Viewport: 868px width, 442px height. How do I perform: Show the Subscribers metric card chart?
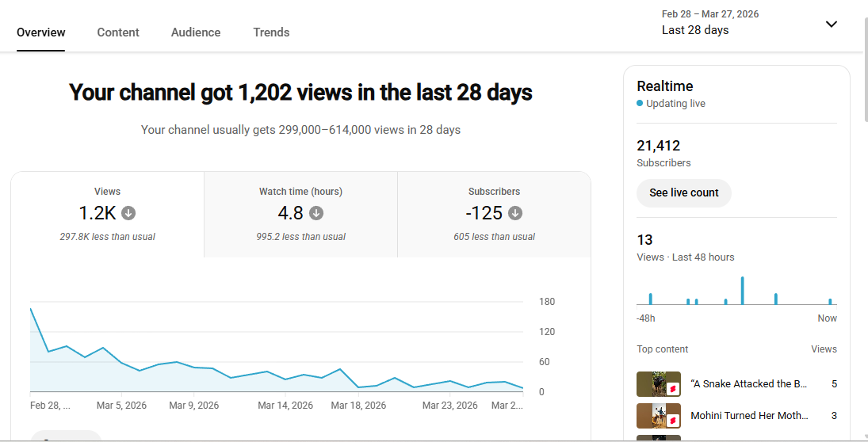[x=494, y=215]
